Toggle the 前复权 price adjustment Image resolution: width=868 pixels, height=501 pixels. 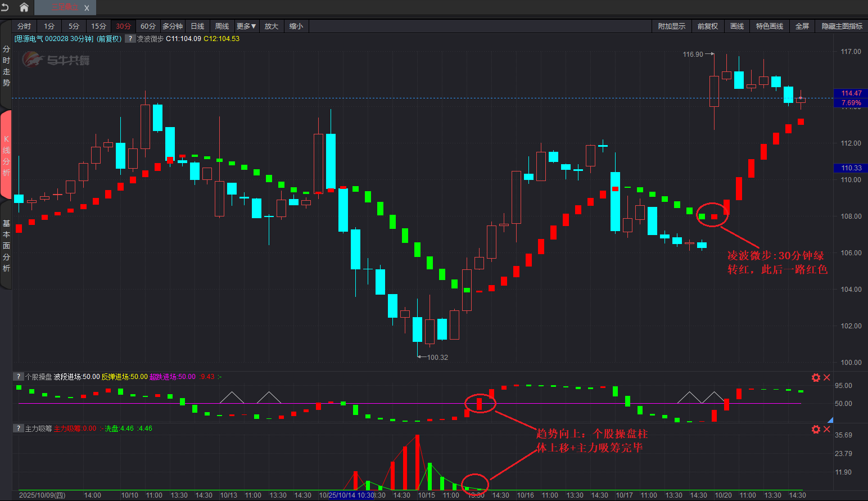pos(707,26)
